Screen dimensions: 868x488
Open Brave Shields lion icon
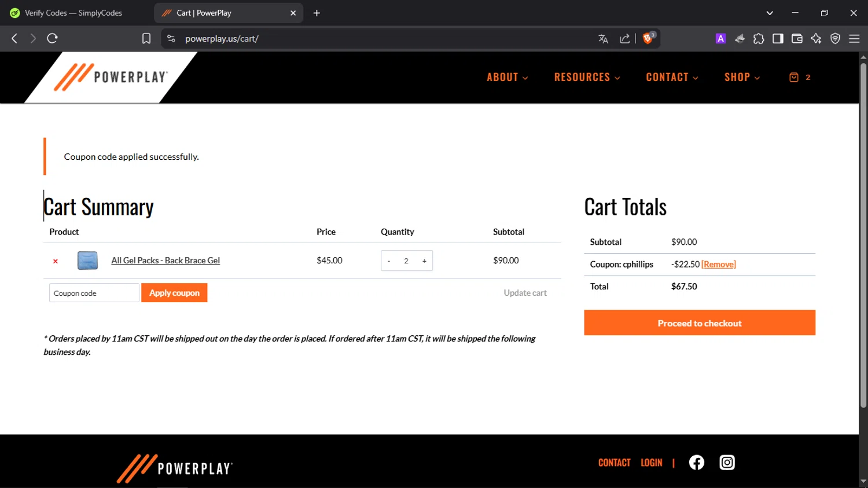point(649,38)
